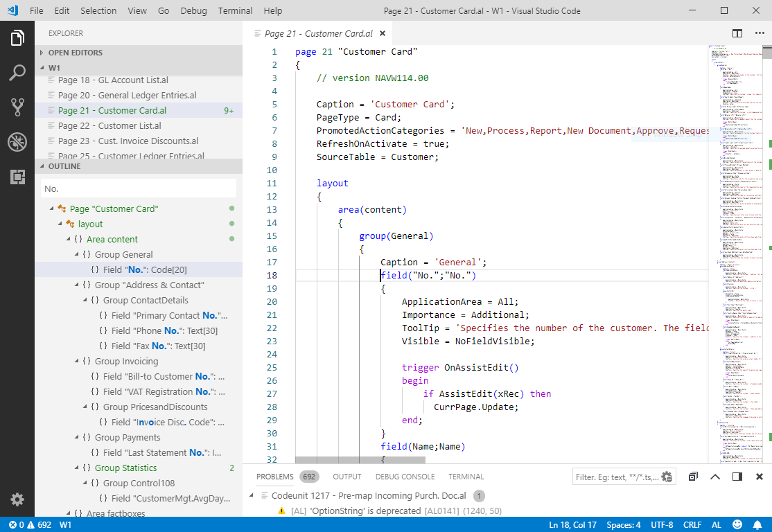Image resolution: width=772 pixels, height=532 pixels.
Task: Switch to the DEBUG CONSOLE tab
Action: tap(405, 477)
